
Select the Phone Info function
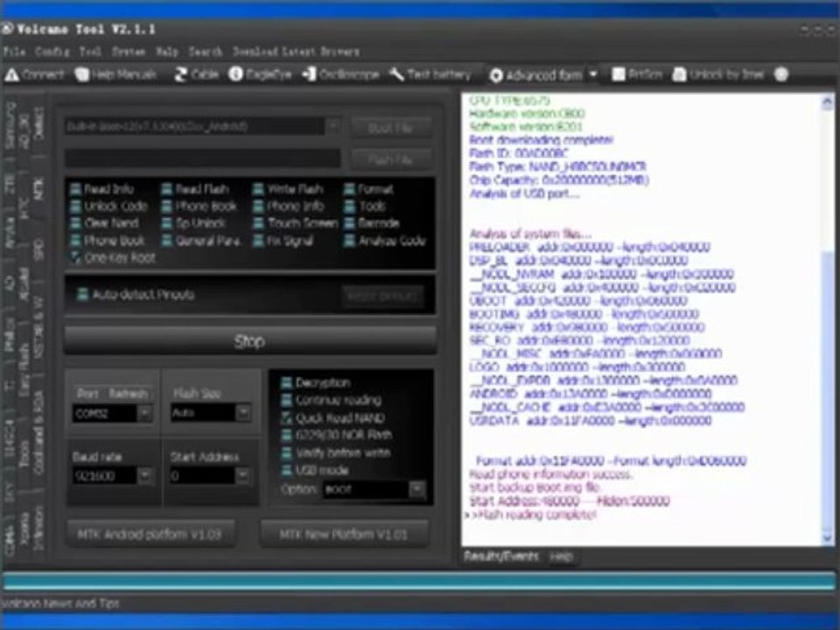[288, 206]
